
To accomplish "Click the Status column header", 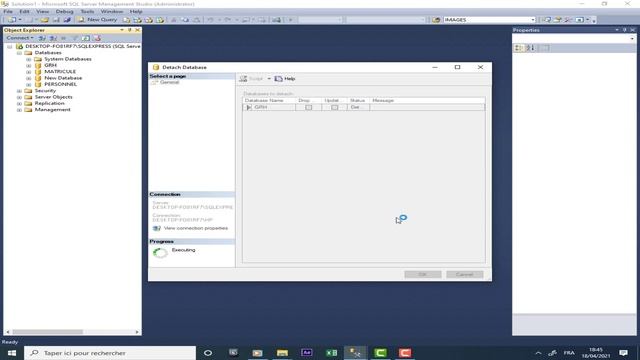I will tap(358, 100).
